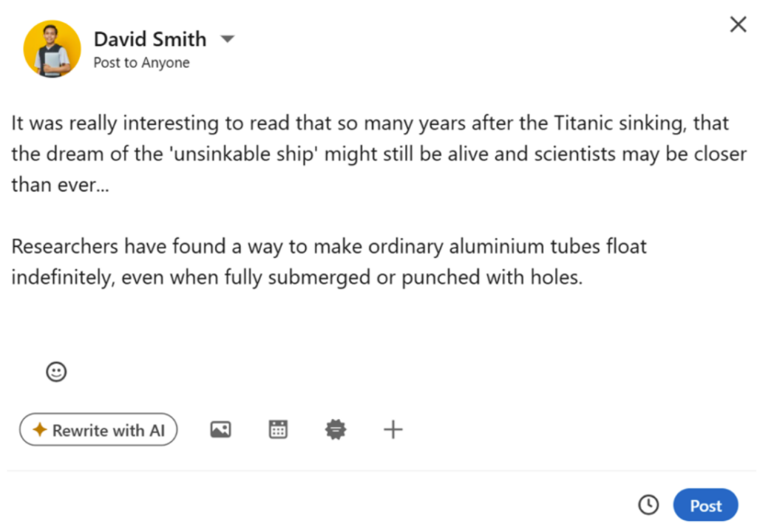The image size is (757, 532).
Task: Place cursor after 'than ever...' text
Action: coord(110,185)
